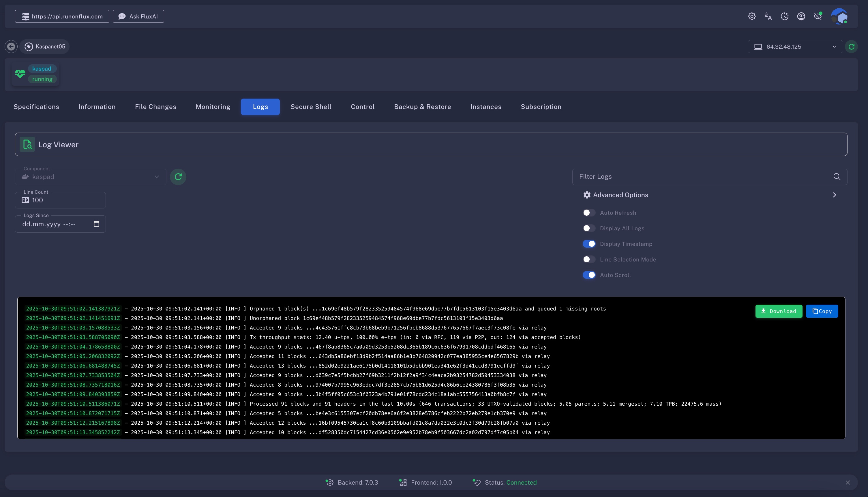Turn off Display Timestamp toggle
The image size is (868, 497).
pos(589,244)
